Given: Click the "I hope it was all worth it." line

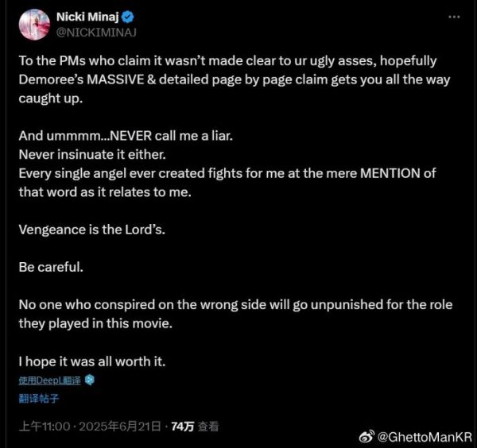Looking at the screenshot, I should [x=91, y=361].
